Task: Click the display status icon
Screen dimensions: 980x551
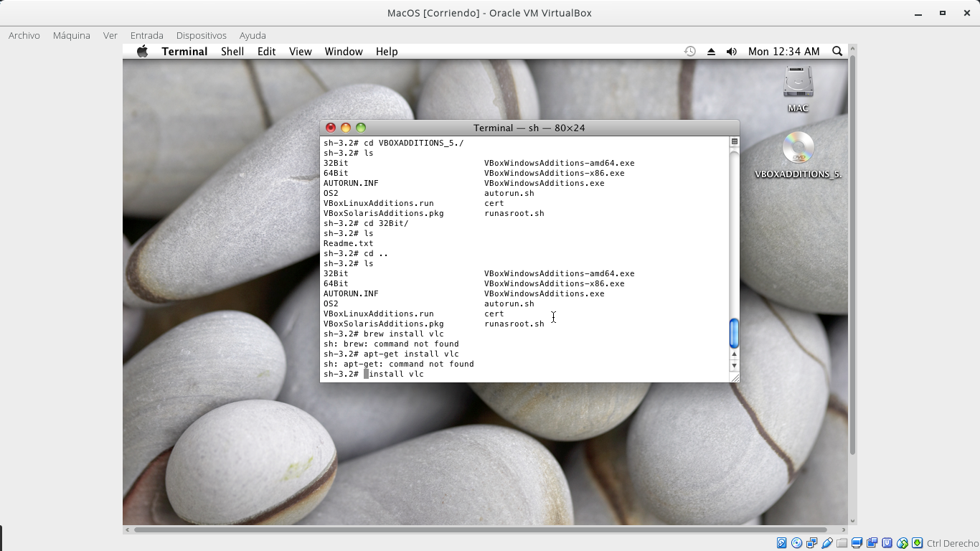Action: [x=857, y=543]
